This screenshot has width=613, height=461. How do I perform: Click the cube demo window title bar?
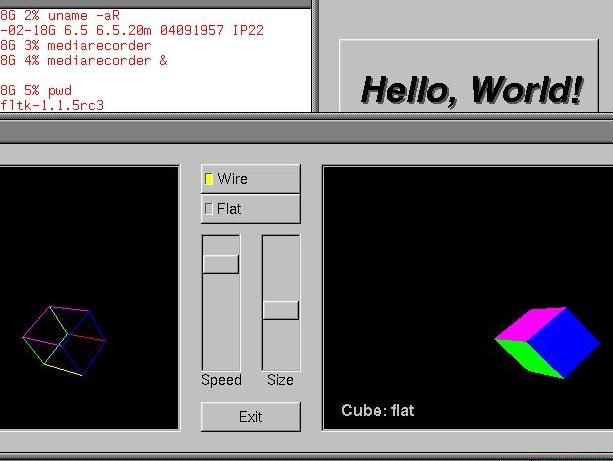pos(306,132)
